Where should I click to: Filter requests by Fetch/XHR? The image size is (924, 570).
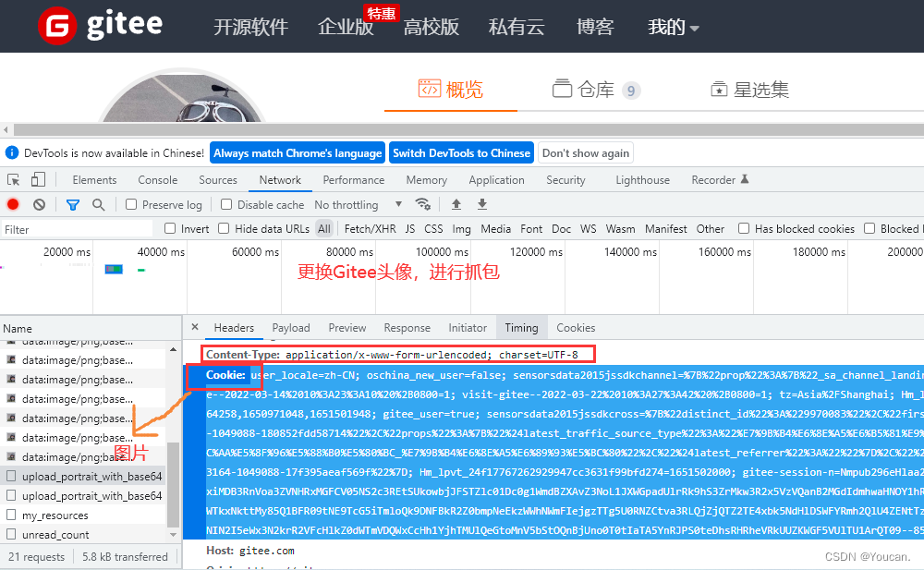(371, 229)
